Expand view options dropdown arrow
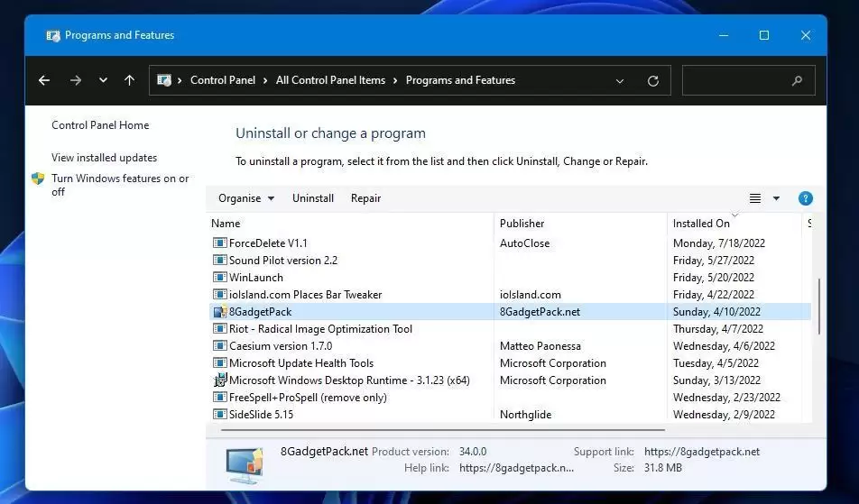Image resolution: width=859 pixels, height=504 pixels. [x=776, y=198]
